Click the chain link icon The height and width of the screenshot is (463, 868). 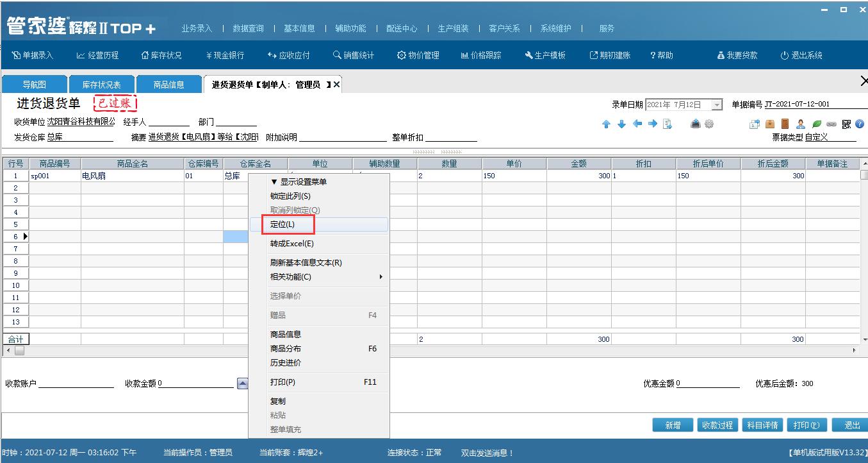pyautogui.click(x=831, y=123)
